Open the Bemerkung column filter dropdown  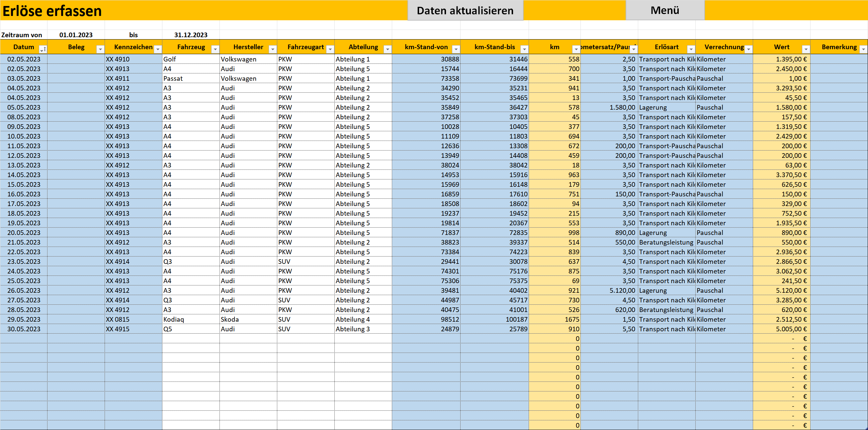tap(863, 50)
